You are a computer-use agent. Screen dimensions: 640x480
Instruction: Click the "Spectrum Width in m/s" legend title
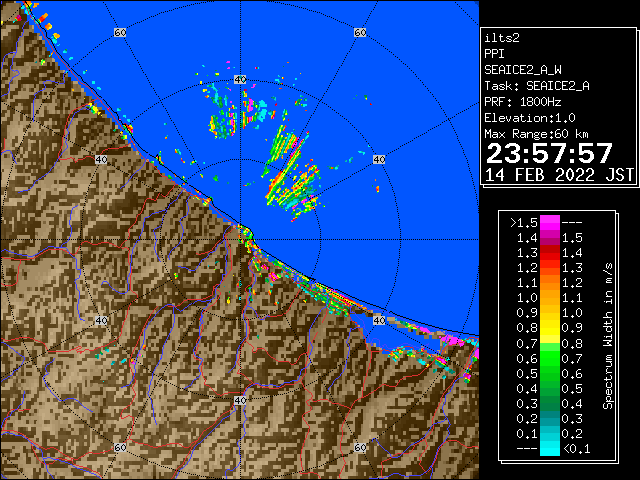point(608,336)
